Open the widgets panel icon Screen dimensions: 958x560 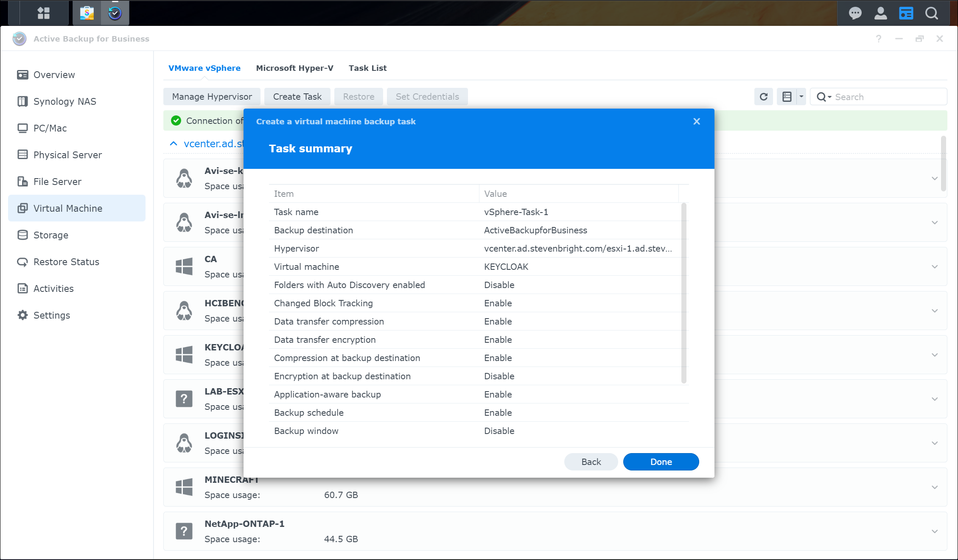[906, 13]
